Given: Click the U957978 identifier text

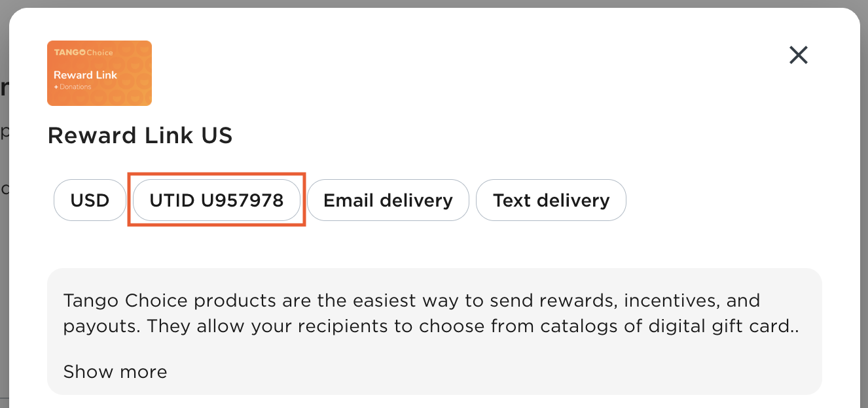Looking at the screenshot, I should (242, 200).
